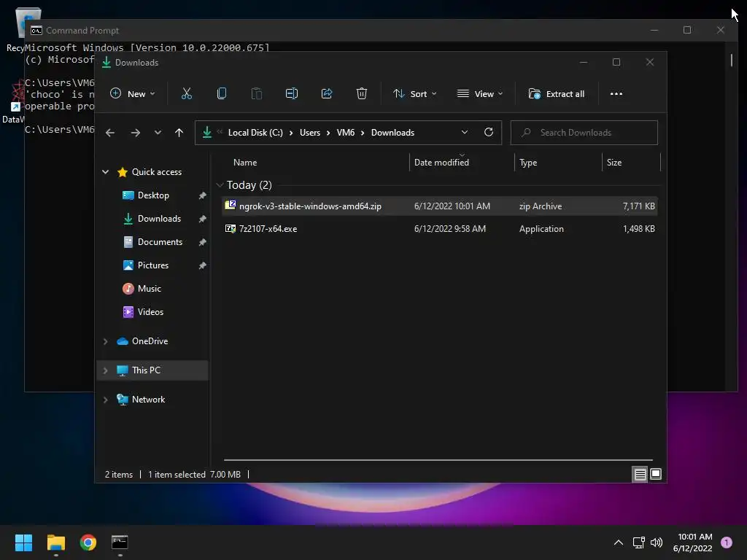747x560 pixels.
Task: Click VM6 in address breadcrumb
Action: tap(345, 133)
